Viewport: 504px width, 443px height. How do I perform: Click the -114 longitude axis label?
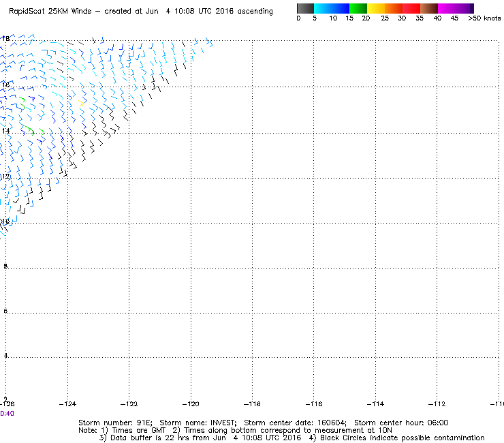pyautogui.click(x=375, y=404)
